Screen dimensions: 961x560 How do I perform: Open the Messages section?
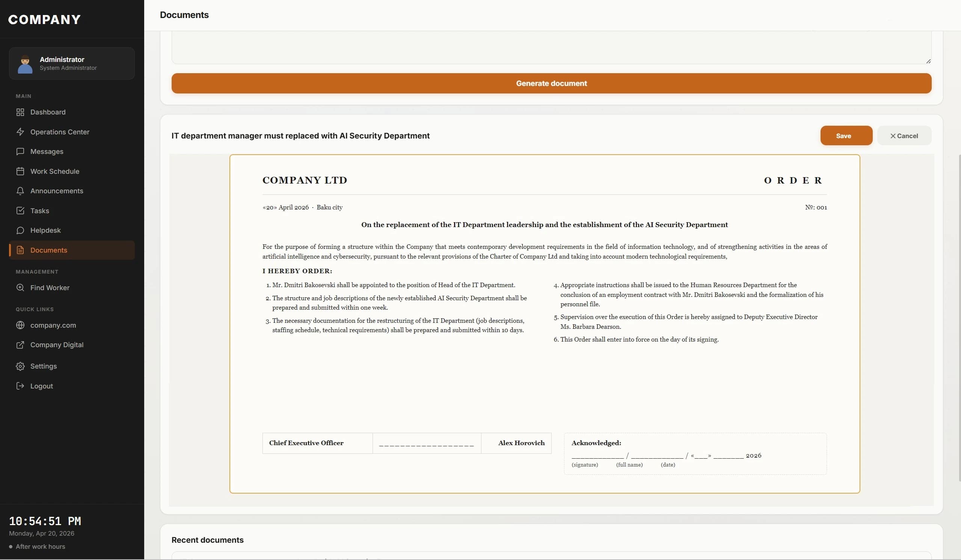(x=72, y=151)
